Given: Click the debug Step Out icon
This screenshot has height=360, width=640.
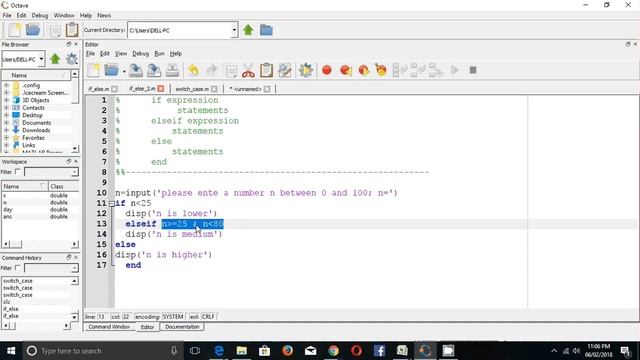Looking at the screenshot, I should click(x=436, y=70).
